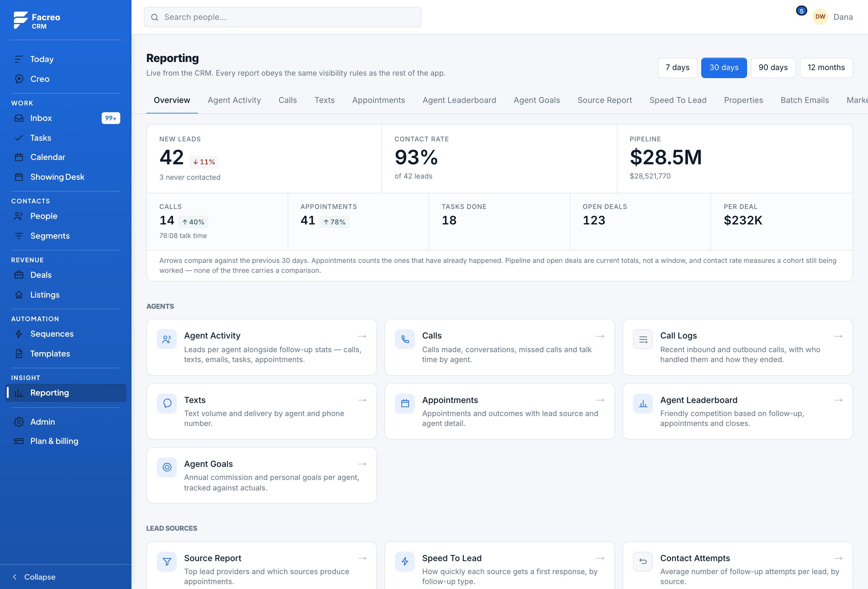Screen dimensions: 868x589
Task: Select the 90 days range
Action: (773, 68)
